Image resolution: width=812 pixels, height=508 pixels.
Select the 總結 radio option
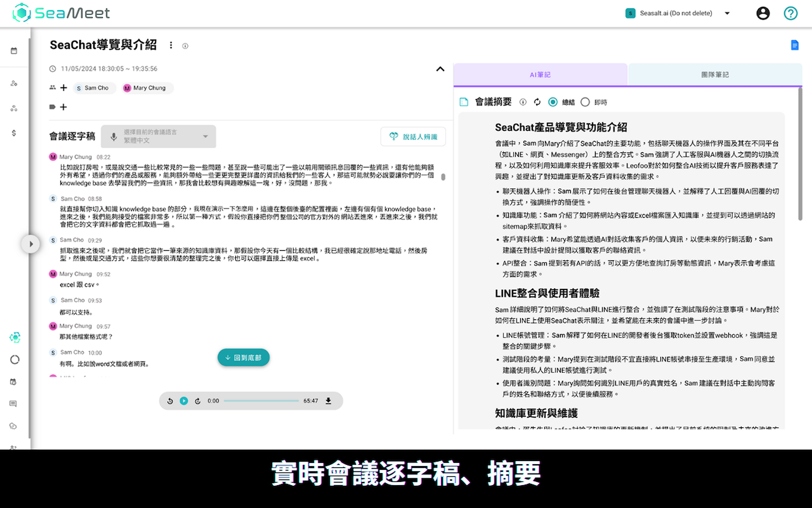(553, 102)
